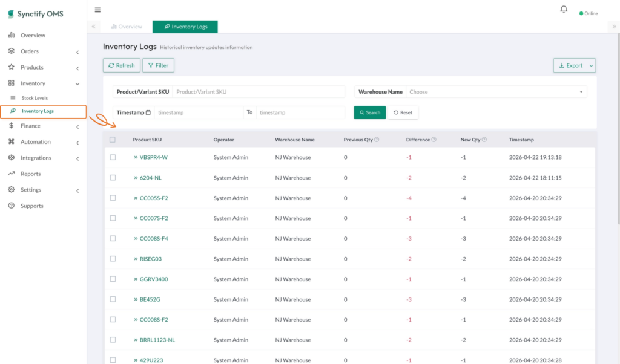Expand the Automation submenu chevron
Screen dimensions: 620x364
tap(77, 143)
